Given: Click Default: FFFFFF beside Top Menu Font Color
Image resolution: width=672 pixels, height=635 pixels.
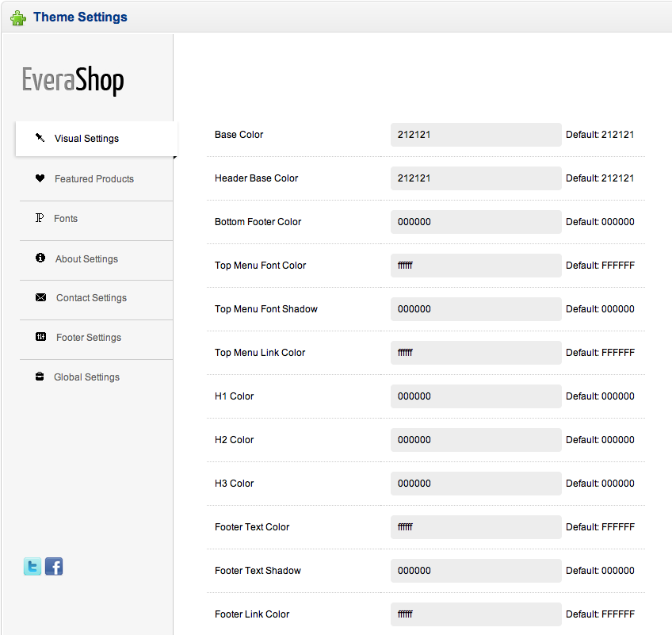Looking at the screenshot, I should click(x=600, y=266).
